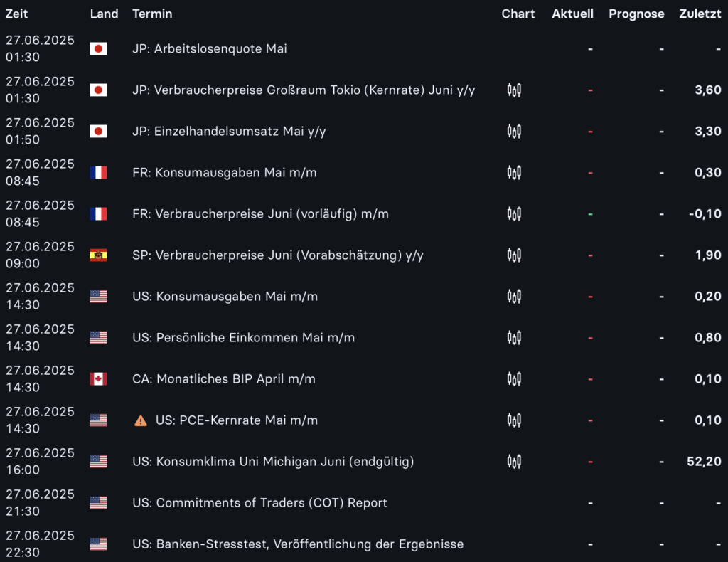Open chart icon for Uni Michigan Konsumklima
728x562 pixels.
tap(514, 462)
